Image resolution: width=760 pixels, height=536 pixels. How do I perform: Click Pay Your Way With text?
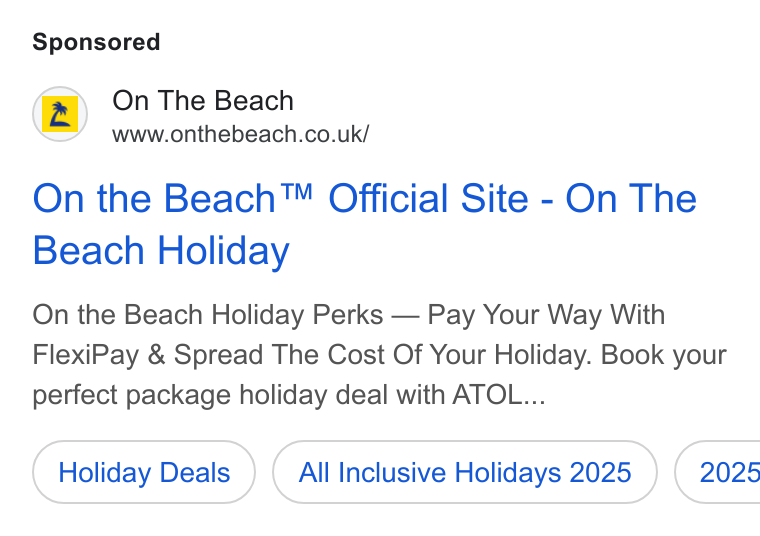pos(546,315)
